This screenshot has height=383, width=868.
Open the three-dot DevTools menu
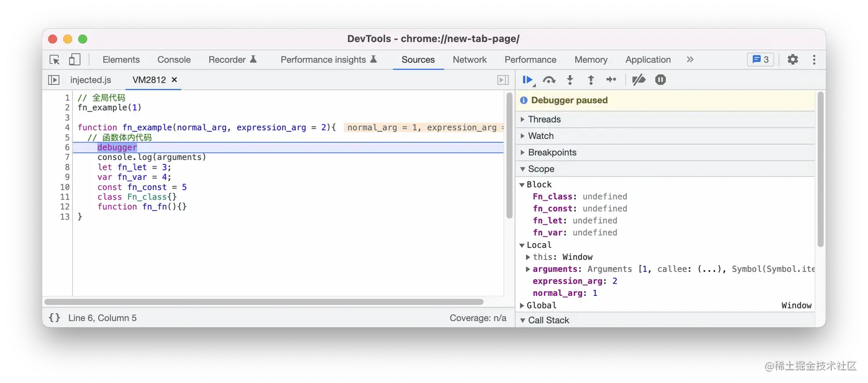[814, 60]
